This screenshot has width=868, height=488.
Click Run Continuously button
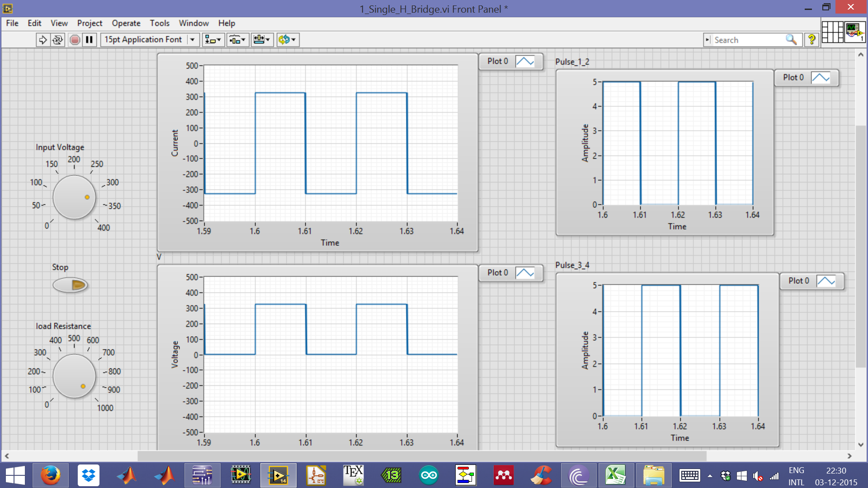tap(57, 40)
